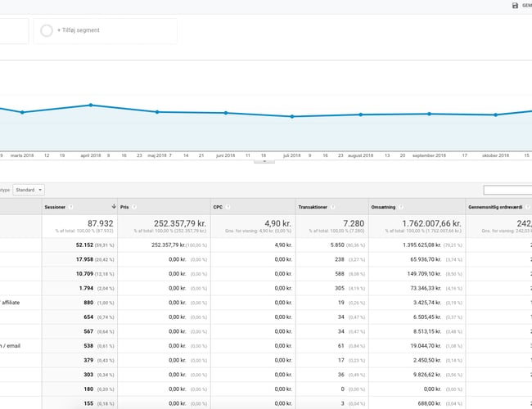Sort table by Pris column header

[124, 207]
